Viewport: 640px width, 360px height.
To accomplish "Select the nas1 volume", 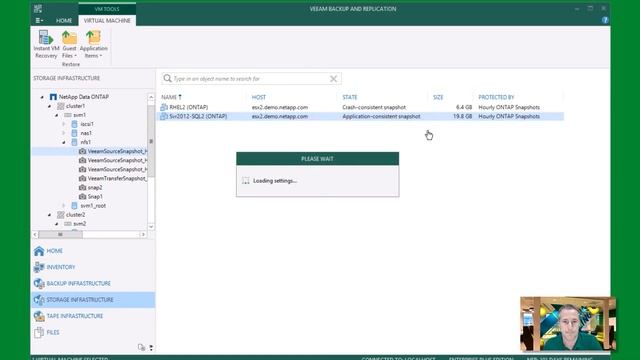I will (86, 133).
